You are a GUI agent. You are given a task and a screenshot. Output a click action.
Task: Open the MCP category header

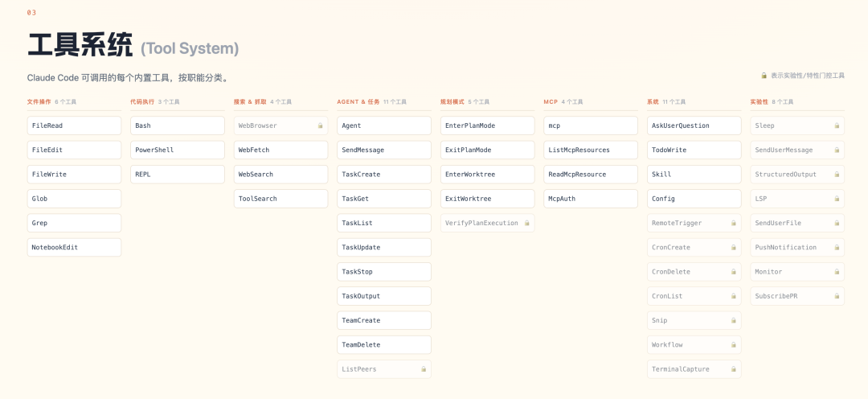click(x=551, y=102)
